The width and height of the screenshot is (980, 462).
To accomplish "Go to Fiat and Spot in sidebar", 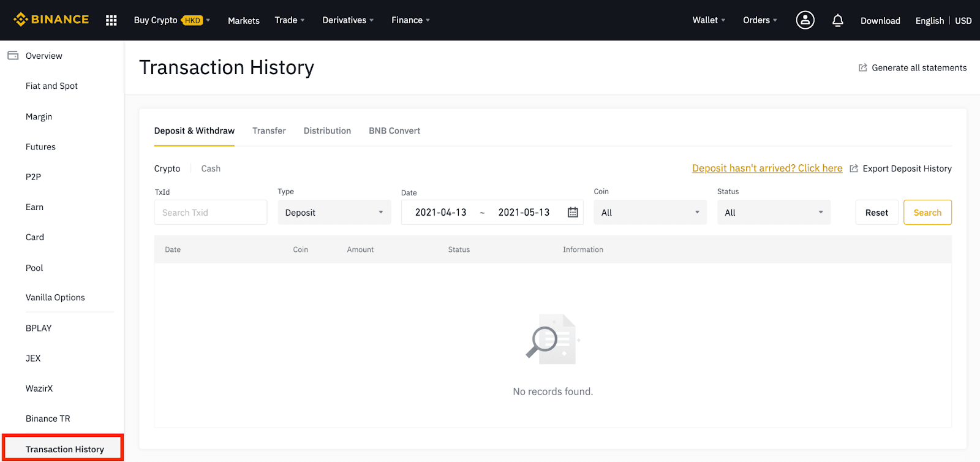I will [x=51, y=86].
